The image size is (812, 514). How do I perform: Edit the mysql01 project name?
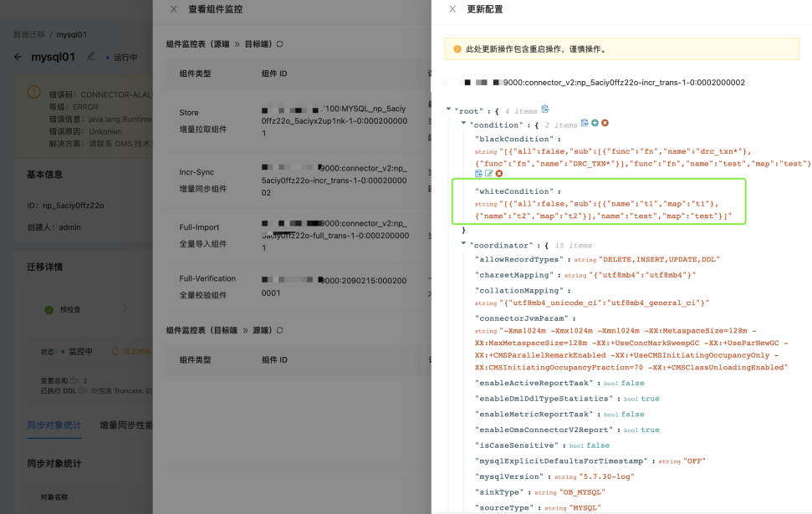(x=91, y=57)
